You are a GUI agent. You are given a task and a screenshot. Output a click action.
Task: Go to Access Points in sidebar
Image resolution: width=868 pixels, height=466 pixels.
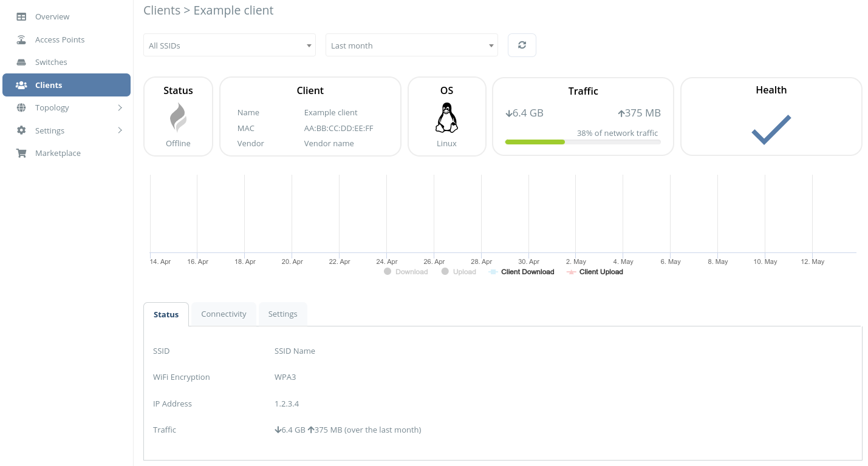tap(66, 39)
